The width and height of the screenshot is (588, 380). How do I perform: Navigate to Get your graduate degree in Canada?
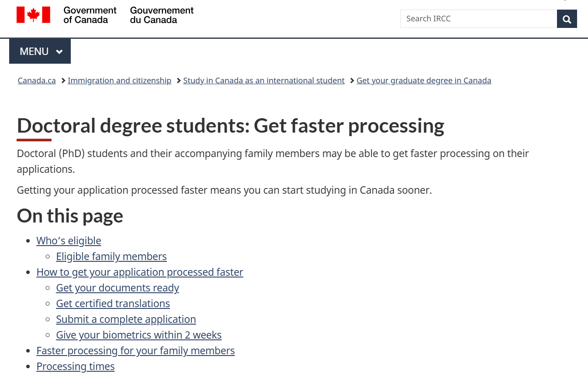(x=424, y=81)
